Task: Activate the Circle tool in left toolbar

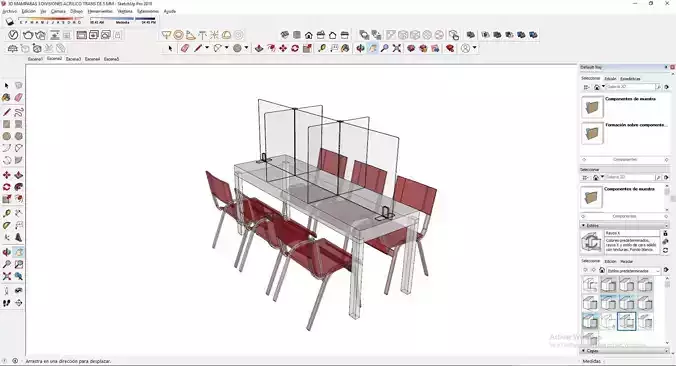Action: click(x=6, y=136)
